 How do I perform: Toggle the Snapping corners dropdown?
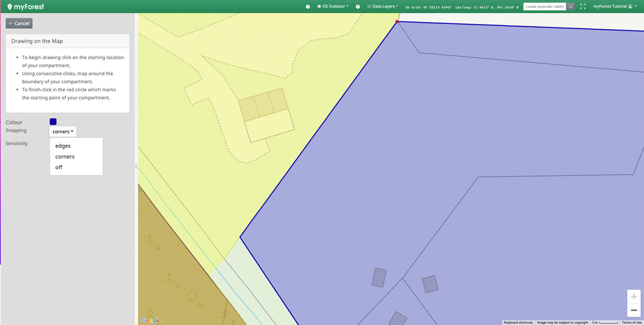click(x=63, y=132)
